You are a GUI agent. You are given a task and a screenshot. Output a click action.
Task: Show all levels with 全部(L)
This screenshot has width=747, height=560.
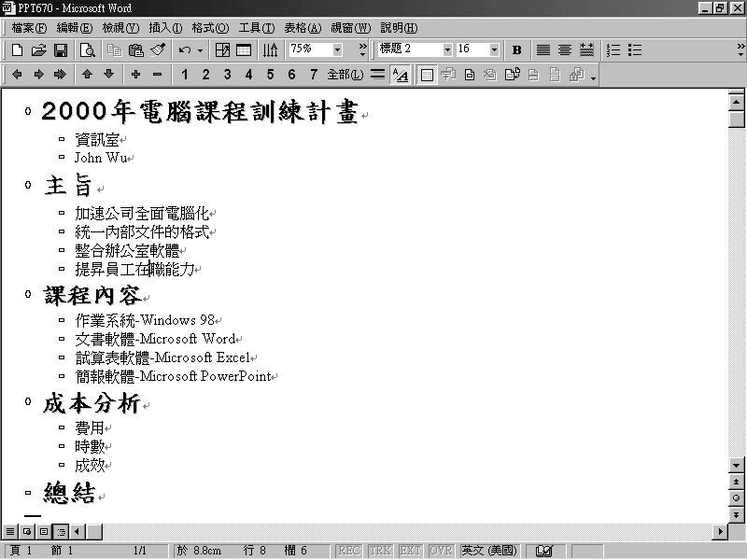pyautogui.click(x=345, y=75)
